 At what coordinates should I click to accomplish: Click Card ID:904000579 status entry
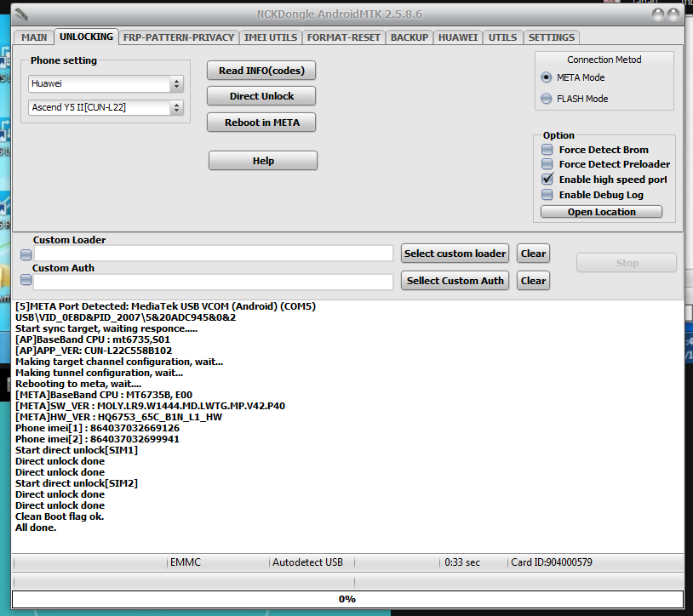(551, 562)
